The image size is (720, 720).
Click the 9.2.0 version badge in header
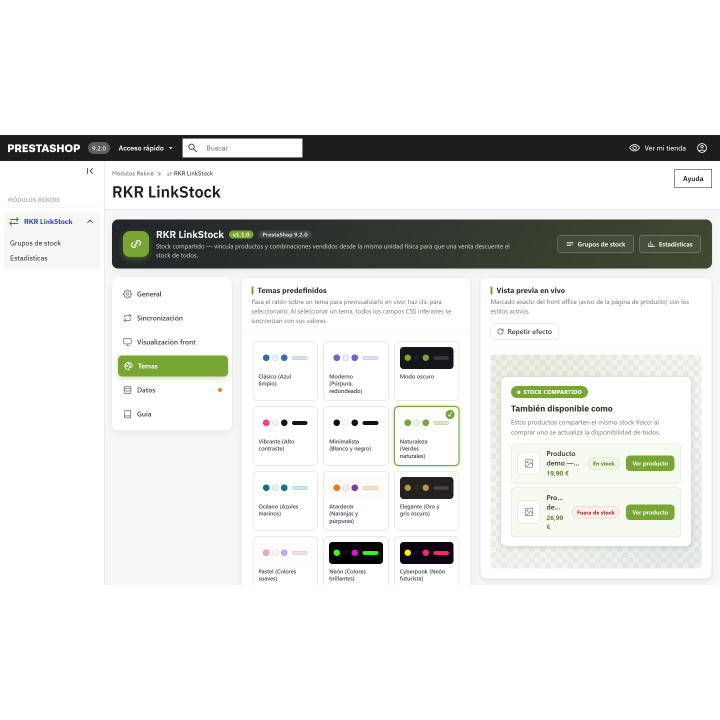point(99,148)
